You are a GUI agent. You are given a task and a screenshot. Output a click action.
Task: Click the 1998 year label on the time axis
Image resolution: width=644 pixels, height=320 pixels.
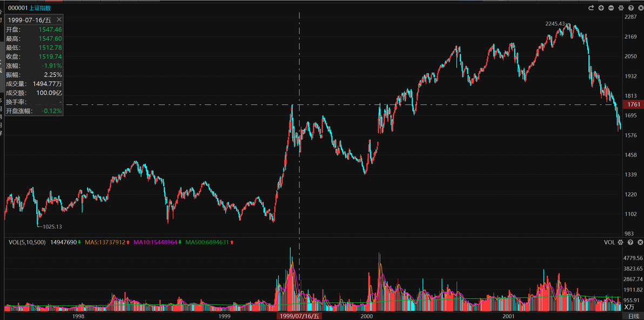click(78, 316)
